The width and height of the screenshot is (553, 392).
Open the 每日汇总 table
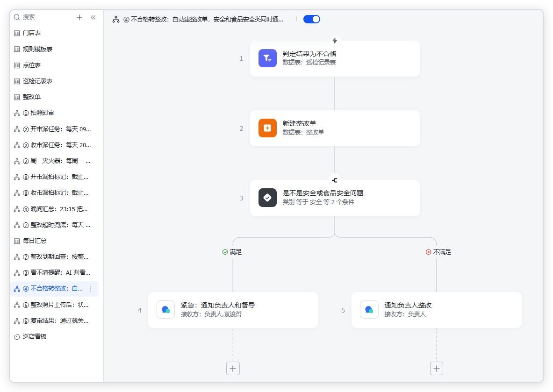[x=55, y=241]
